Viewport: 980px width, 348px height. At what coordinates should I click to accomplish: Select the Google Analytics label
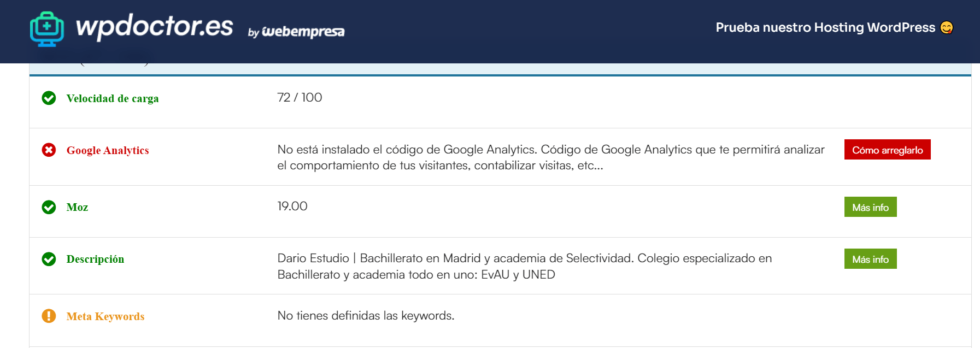point(108,150)
